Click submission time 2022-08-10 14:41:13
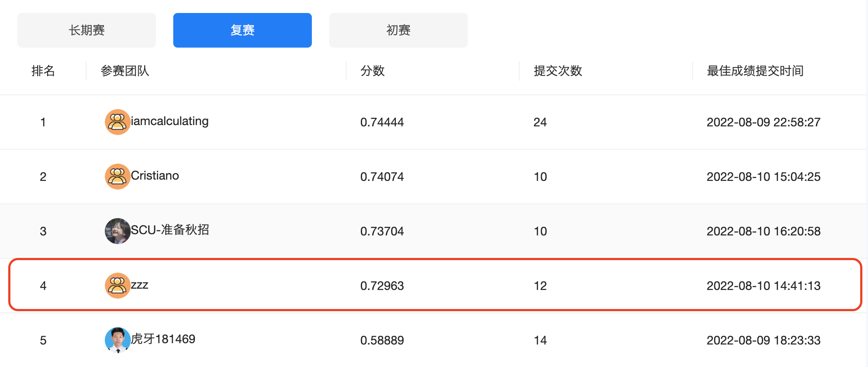Screen dimensions: 868x367 click(764, 286)
